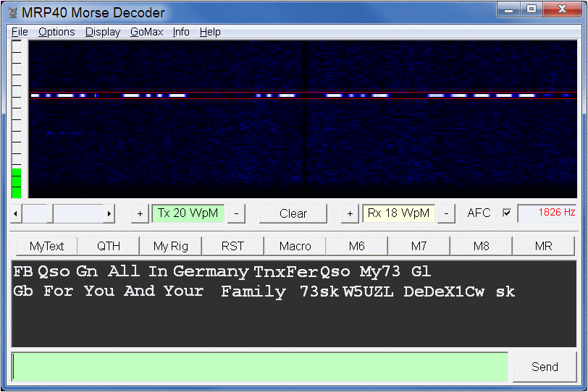Click the RST macro button
The image size is (588, 392).
click(232, 246)
